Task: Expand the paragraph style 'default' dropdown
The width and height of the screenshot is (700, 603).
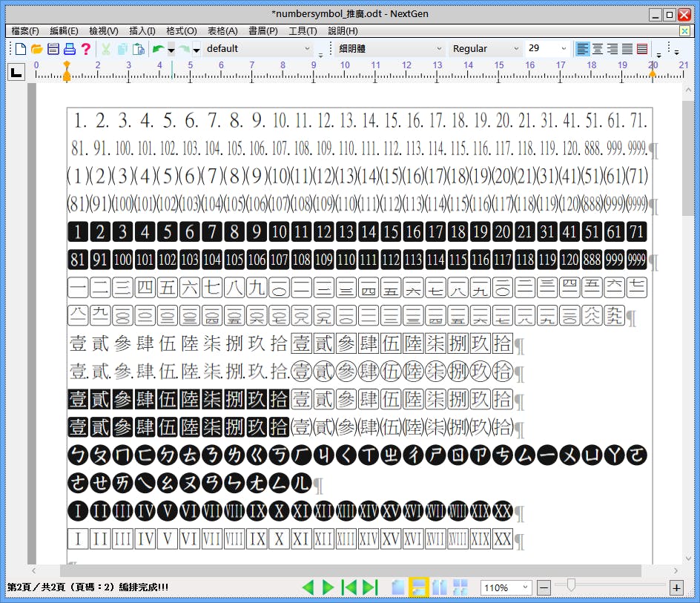Action: pos(308,49)
